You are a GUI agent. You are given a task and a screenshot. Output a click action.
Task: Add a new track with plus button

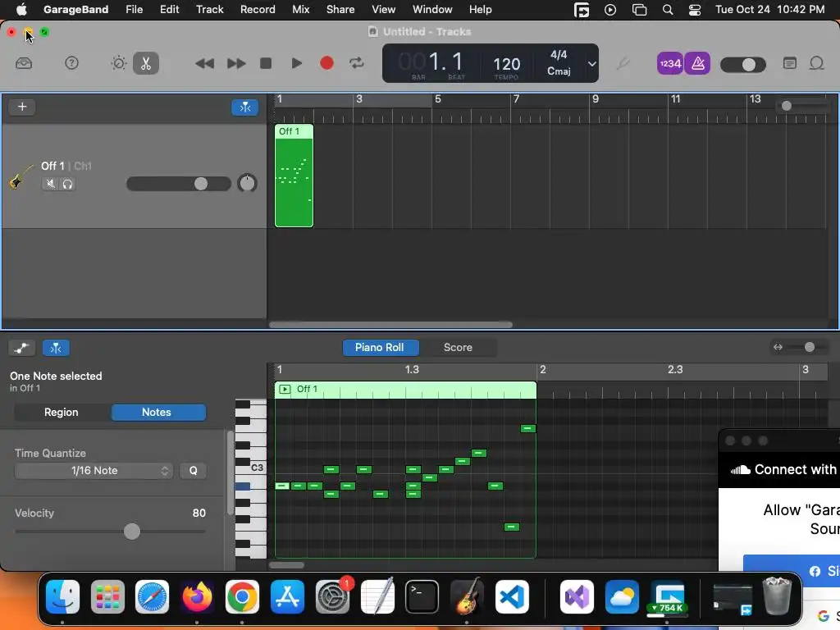pos(22,107)
